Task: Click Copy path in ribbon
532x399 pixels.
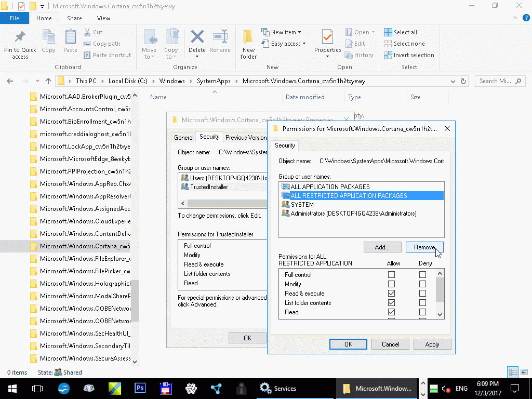Action: pos(102,44)
